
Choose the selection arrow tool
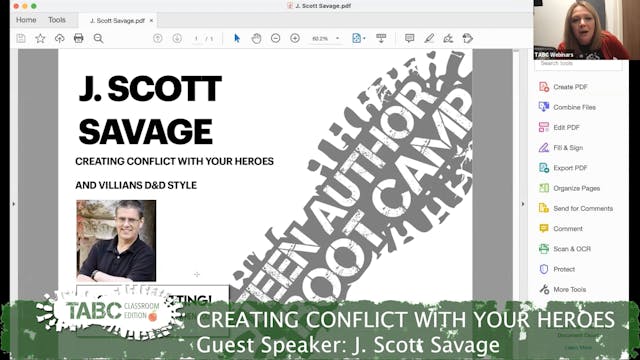[237, 38]
